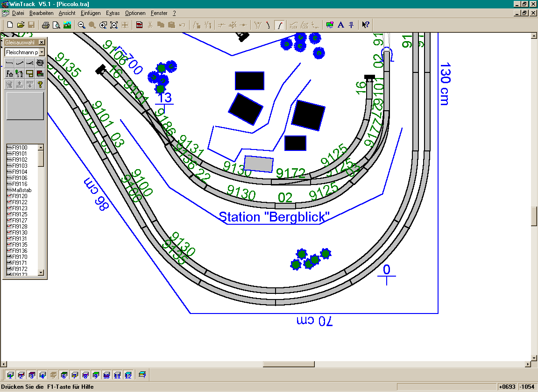The image size is (538, 392).
Task: Click the print icon in the toolbar
Action: click(46, 25)
